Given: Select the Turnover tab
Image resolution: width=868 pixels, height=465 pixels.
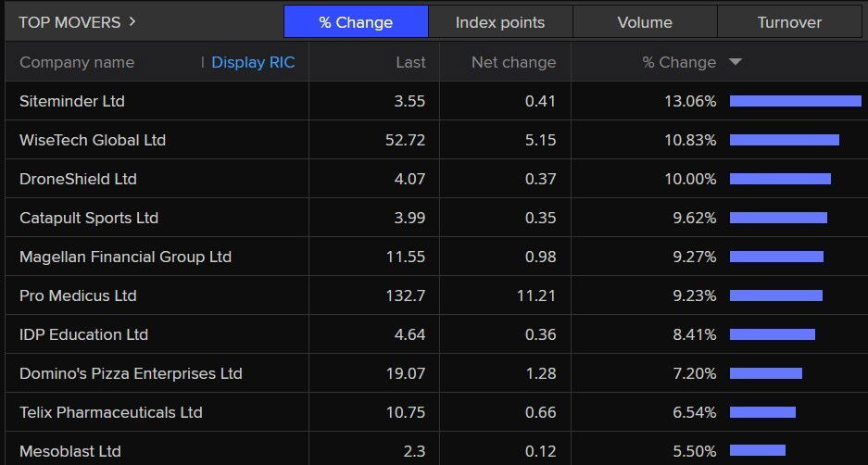Looking at the screenshot, I should (789, 22).
